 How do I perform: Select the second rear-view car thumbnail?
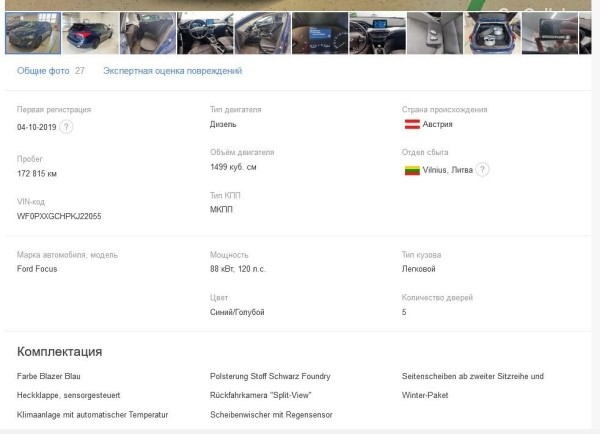coord(90,32)
